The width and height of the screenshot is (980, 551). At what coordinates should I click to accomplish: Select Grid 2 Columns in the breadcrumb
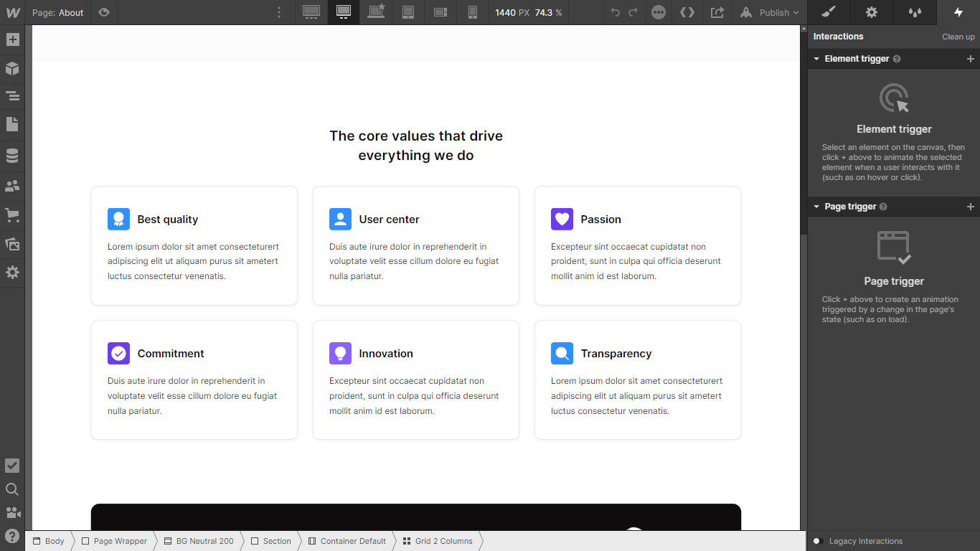tap(438, 541)
